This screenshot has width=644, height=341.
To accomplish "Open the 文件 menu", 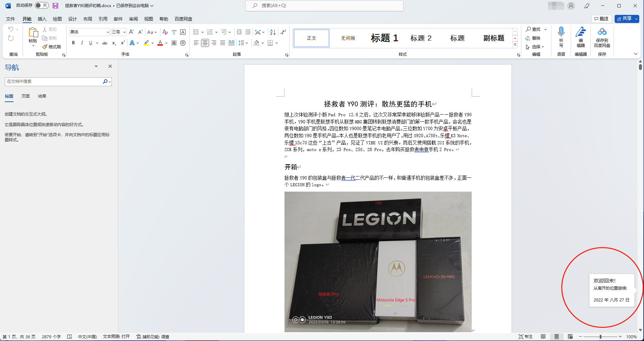I will coord(10,19).
